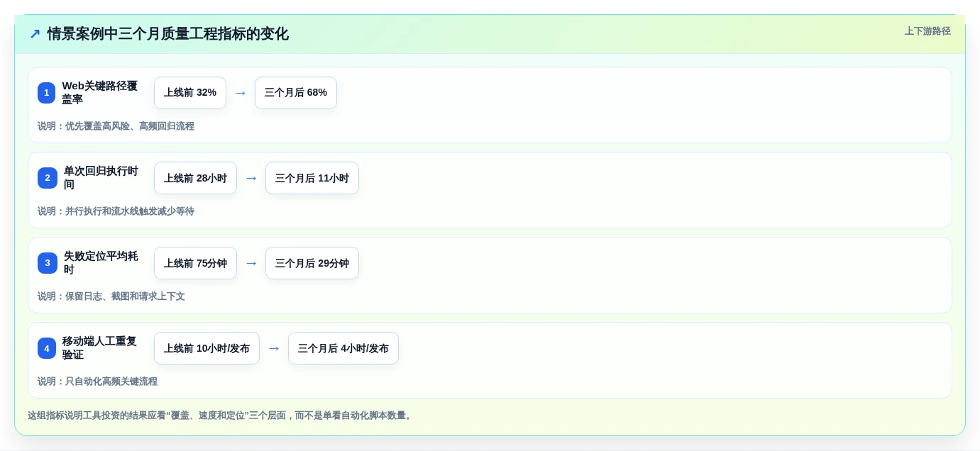Select the Web关键路径覆盖率 metric name
This screenshot has height=451, width=980.
coord(99,93)
